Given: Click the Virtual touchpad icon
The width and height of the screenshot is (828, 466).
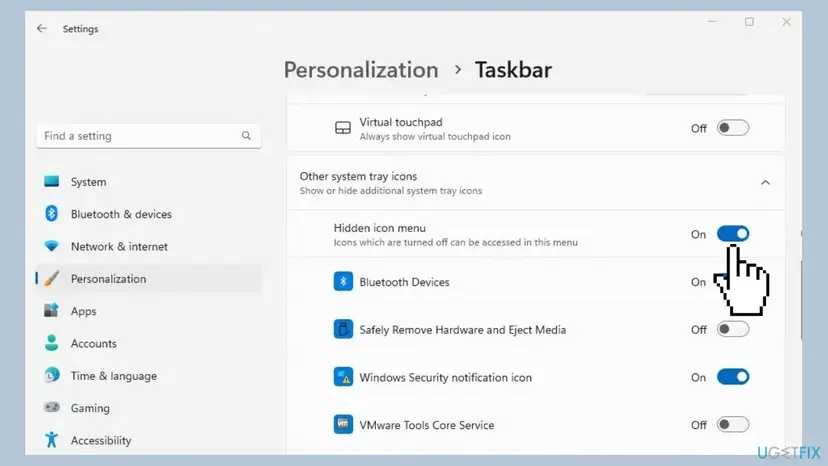Looking at the screenshot, I should (x=343, y=128).
